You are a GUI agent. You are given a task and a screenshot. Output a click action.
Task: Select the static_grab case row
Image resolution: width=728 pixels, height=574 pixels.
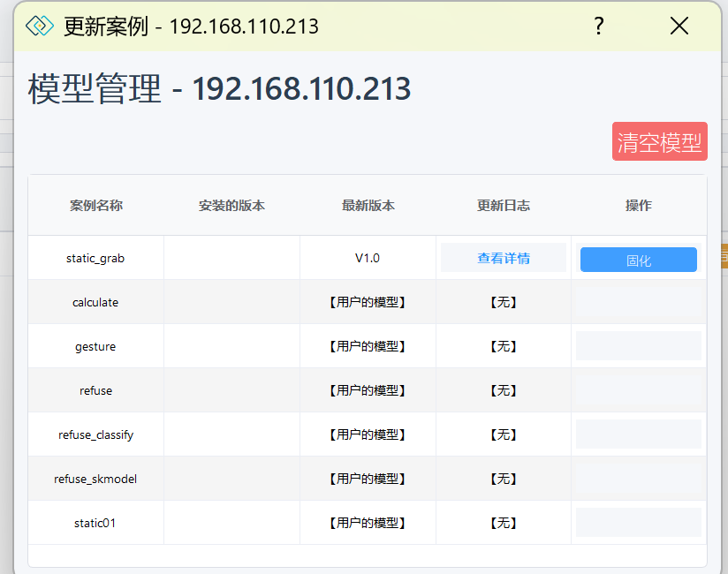(95, 258)
